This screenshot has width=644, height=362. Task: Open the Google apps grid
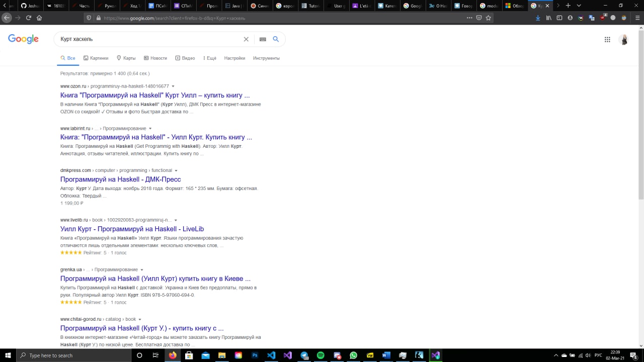pos(607,40)
